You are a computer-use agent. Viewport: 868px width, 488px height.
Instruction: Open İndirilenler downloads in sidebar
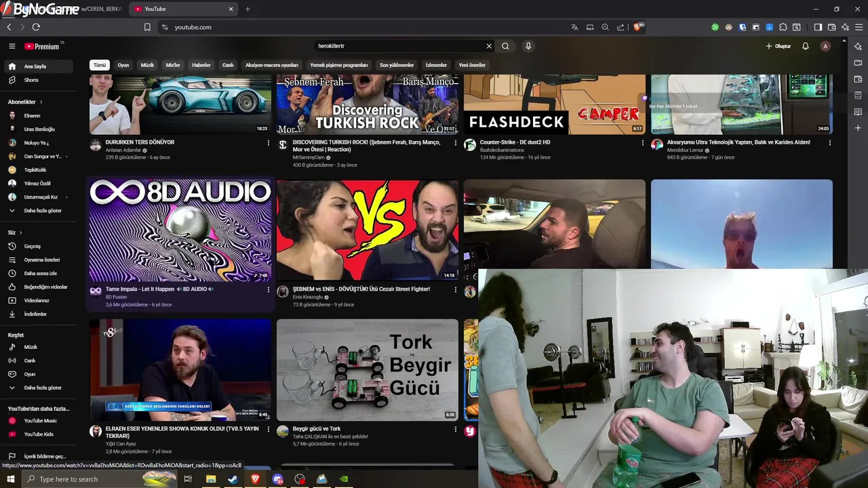39,314
